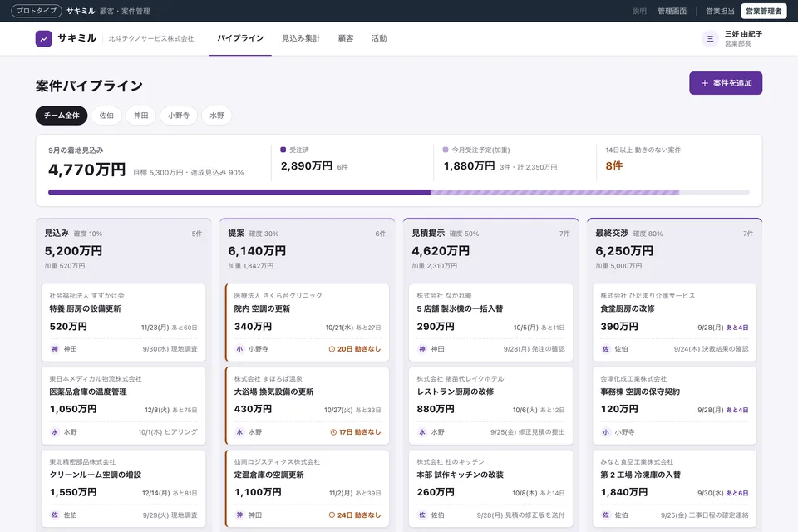798x532 pixels.
Task: Open the 活動 tab
Action: click(379, 39)
